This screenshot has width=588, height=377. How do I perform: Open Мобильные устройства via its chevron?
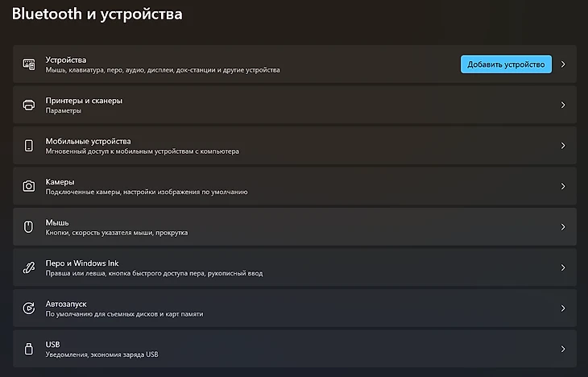click(563, 146)
